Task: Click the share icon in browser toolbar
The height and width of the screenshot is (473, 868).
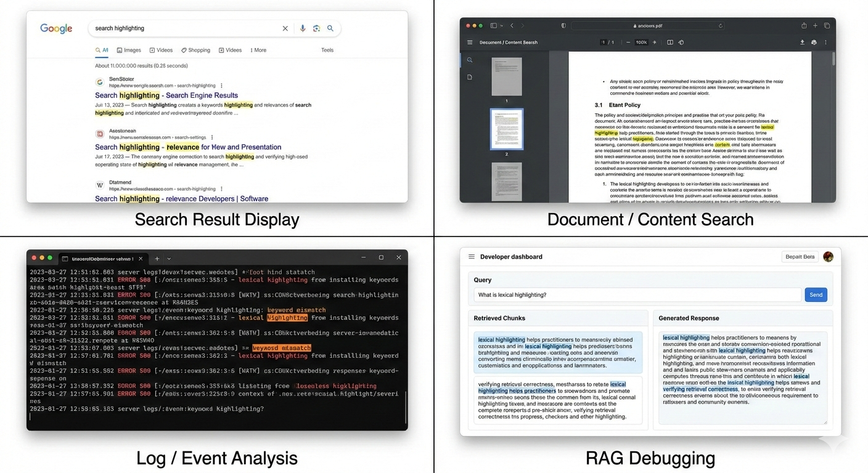Action: (x=804, y=26)
